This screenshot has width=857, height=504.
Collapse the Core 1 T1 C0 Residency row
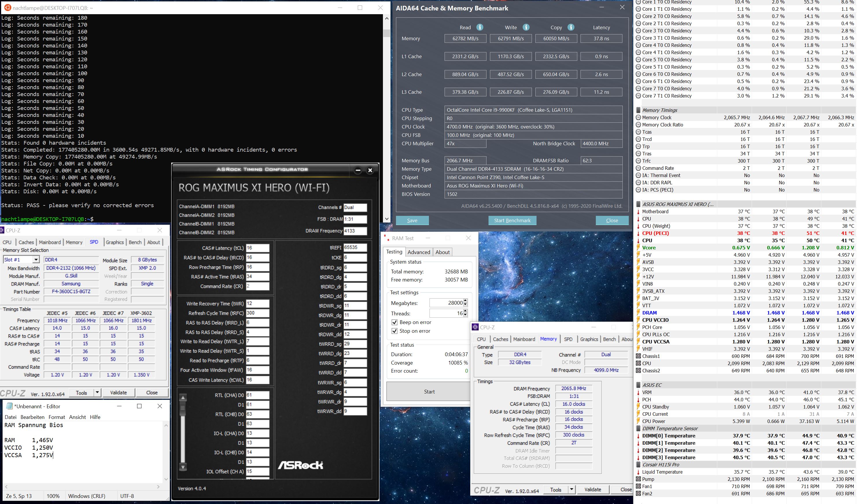click(x=638, y=9)
